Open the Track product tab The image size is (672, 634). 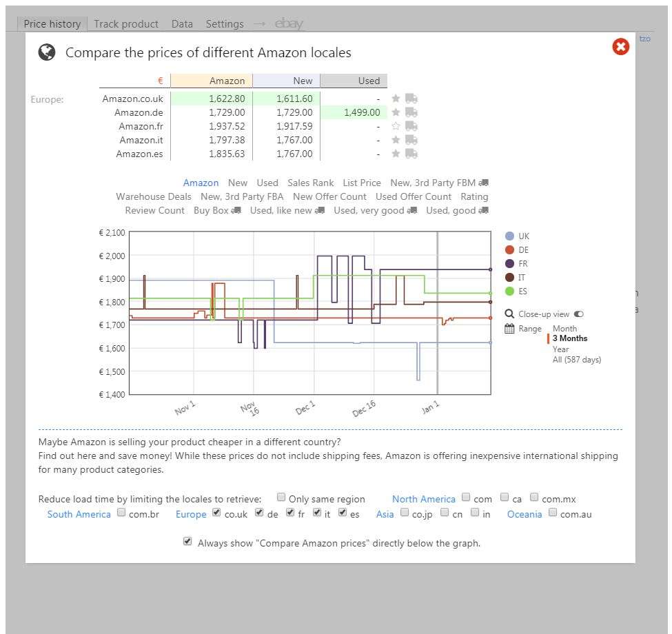[126, 24]
